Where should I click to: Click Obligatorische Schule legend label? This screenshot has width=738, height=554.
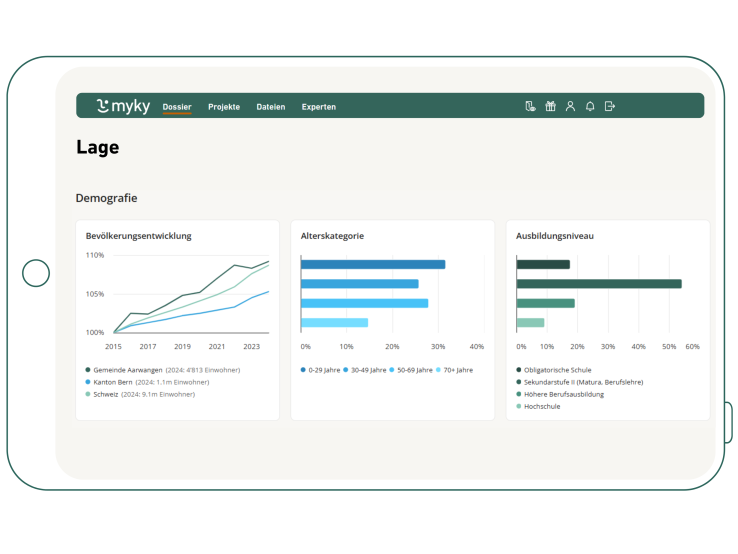click(x=557, y=370)
